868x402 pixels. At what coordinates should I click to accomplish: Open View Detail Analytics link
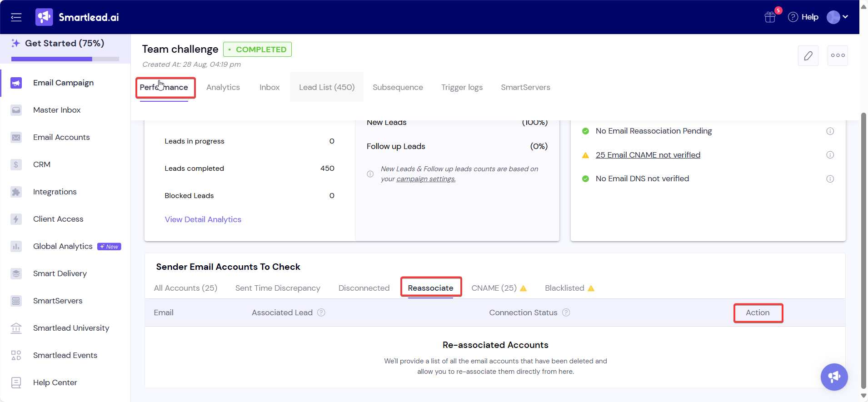click(203, 219)
